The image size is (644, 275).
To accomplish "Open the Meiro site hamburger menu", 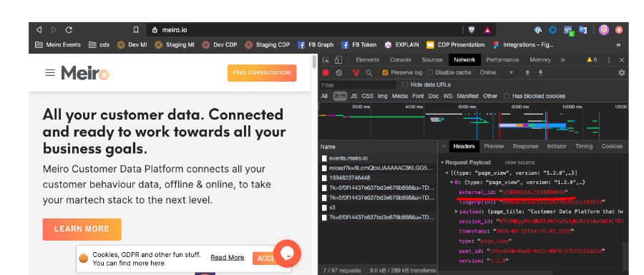I will click(x=50, y=73).
